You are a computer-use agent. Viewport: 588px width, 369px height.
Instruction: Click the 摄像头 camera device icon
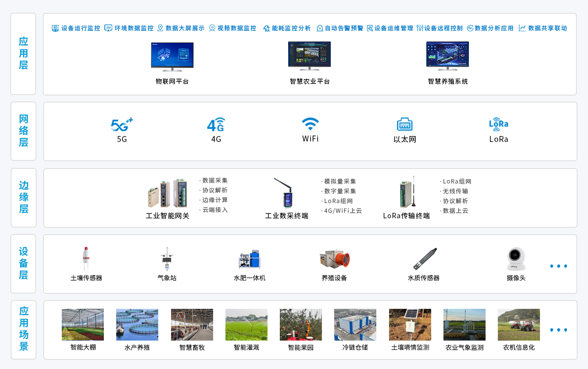pos(516,259)
